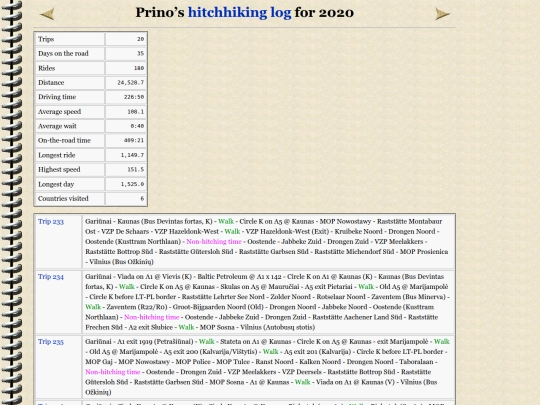This screenshot has width=540, height=405.
Task: Select the 'Trips' stats row label
Action: 46,39
